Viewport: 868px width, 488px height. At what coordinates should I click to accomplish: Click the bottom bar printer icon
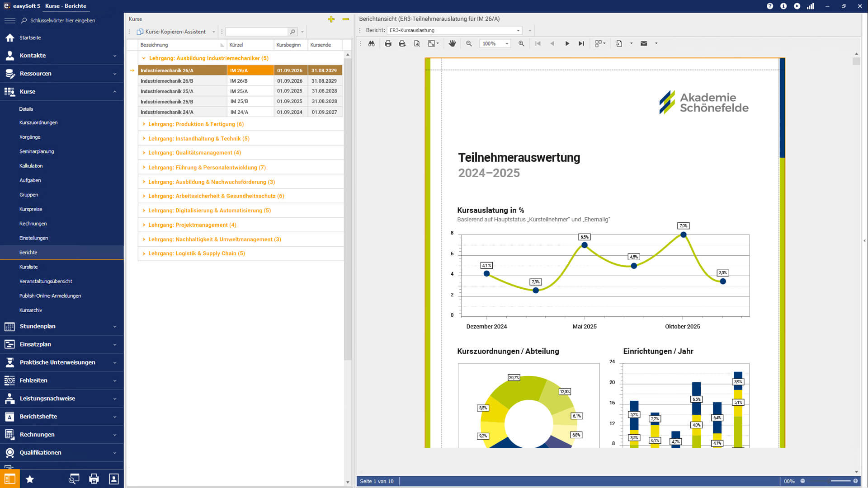[x=94, y=479]
